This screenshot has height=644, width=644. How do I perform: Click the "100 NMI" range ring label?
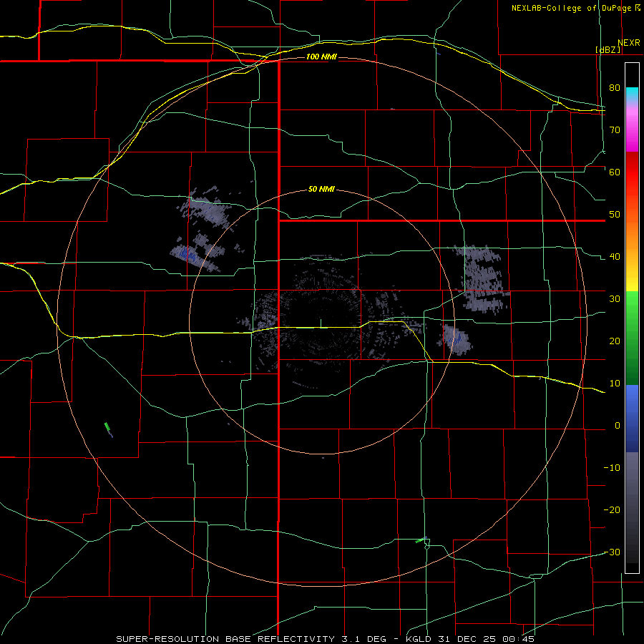321,57
